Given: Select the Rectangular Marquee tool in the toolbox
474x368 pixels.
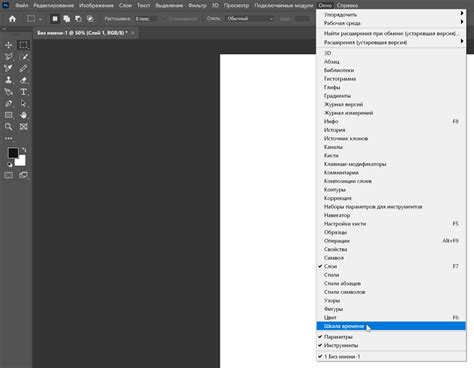Looking at the screenshot, I should pyautogui.click(x=23, y=45).
